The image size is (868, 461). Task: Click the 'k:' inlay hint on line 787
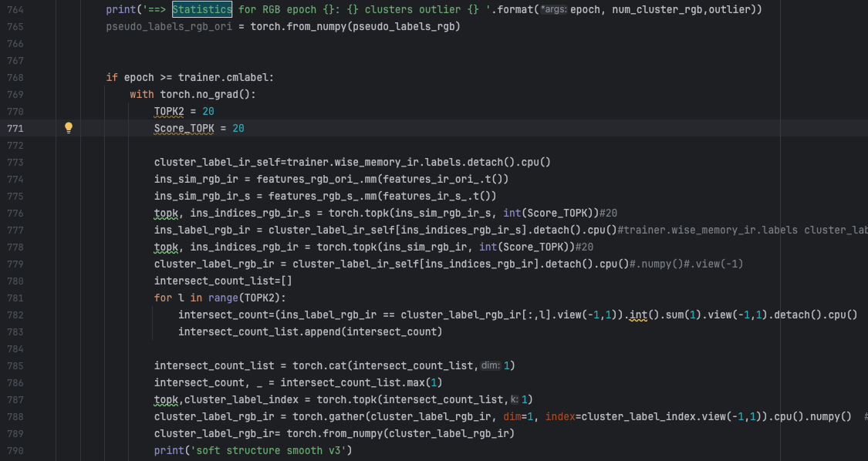click(x=515, y=399)
